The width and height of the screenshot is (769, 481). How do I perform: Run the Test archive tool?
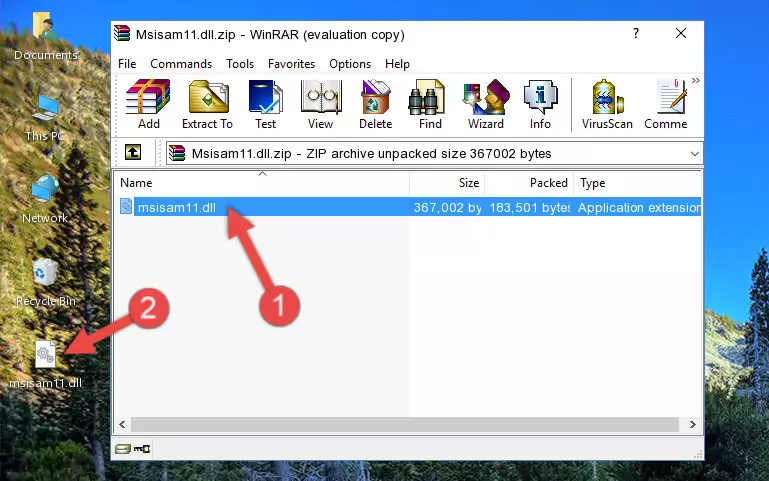point(265,104)
